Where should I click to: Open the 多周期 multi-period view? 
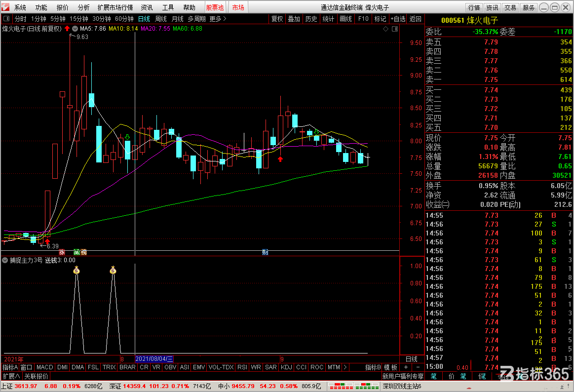pyautogui.click(x=196, y=19)
